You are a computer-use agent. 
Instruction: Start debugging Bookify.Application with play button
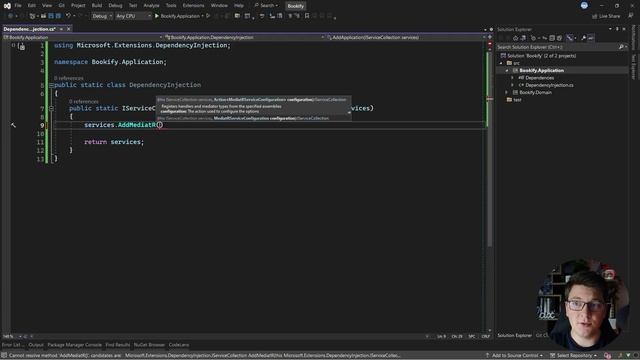(178, 16)
